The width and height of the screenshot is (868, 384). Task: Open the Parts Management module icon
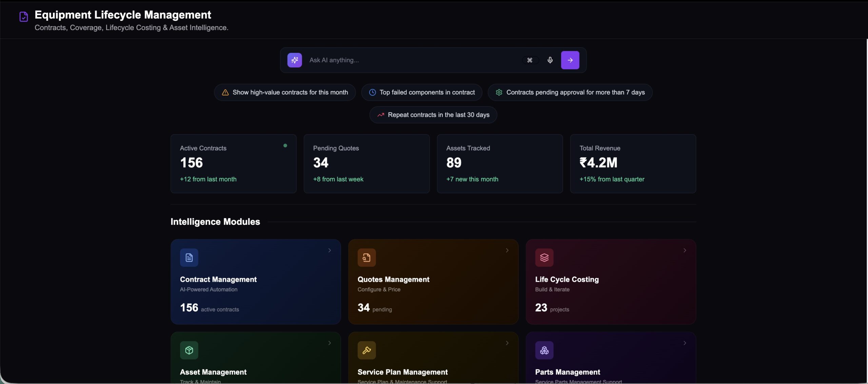point(544,350)
